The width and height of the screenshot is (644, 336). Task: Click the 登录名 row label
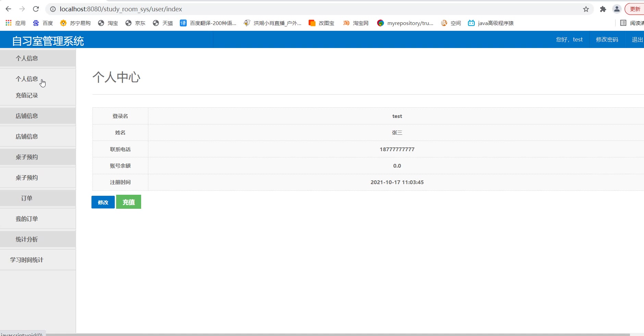(120, 116)
